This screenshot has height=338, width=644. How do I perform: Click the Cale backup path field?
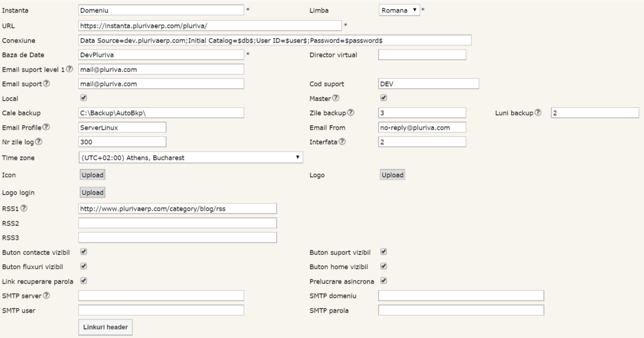tap(161, 113)
